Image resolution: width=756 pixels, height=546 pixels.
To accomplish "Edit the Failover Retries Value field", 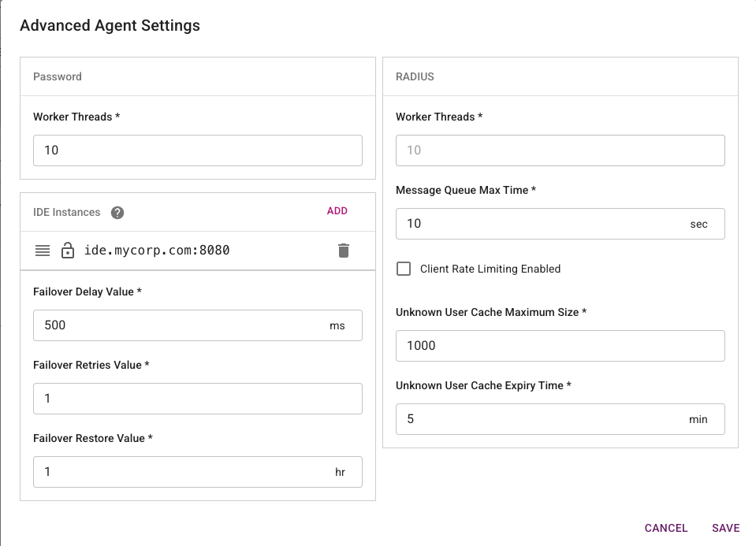I will click(x=198, y=399).
